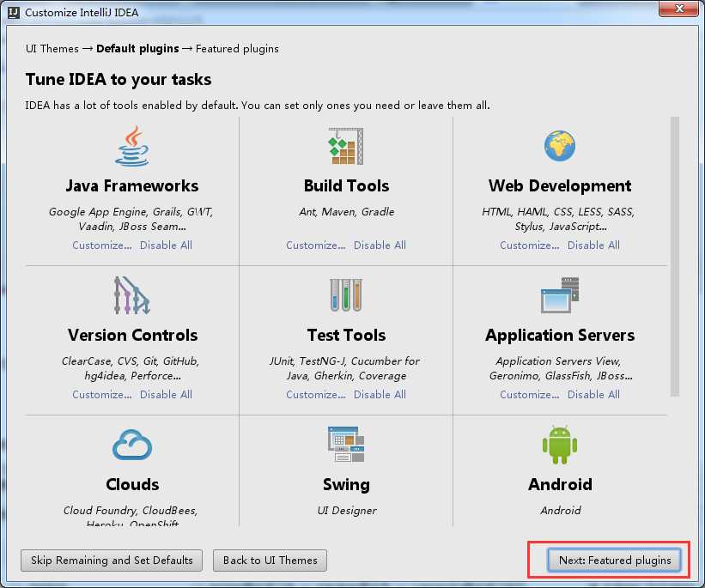The width and height of the screenshot is (705, 588).
Task: Disable all Version Controls plugins
Action: pos(166,395)
